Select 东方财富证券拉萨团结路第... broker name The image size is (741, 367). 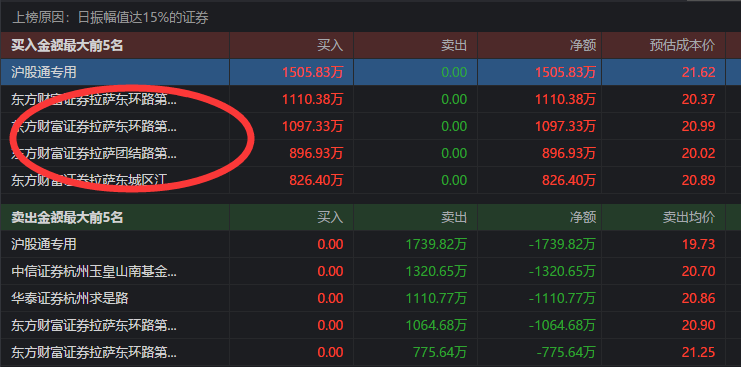pos(94,153)
